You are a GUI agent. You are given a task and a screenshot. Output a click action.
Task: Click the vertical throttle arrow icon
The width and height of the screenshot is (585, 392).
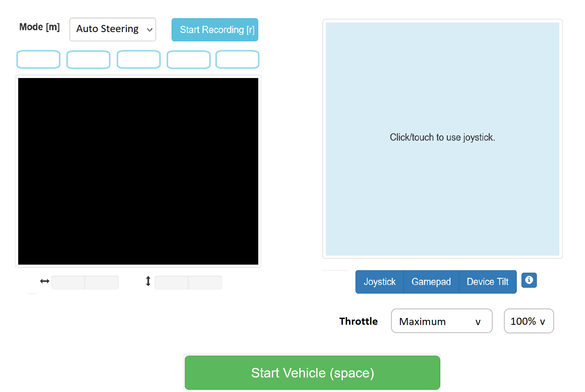(x=148, y=281)
